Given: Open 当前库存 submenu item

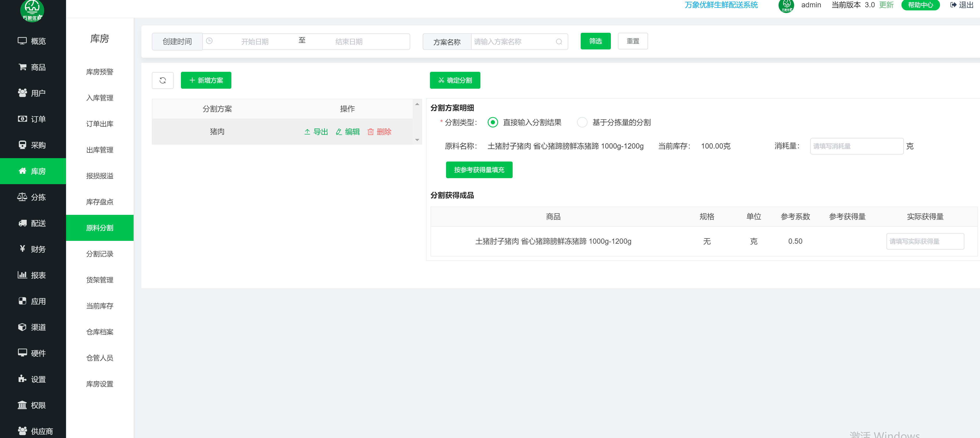Looking at the screenshot, I should coord(100,306).
